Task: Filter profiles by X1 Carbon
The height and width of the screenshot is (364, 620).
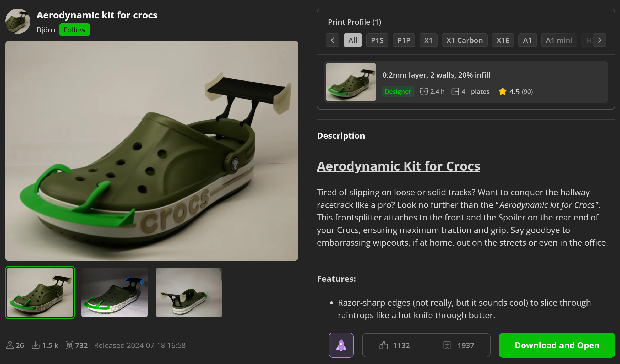Action: (x=464, y=40)
